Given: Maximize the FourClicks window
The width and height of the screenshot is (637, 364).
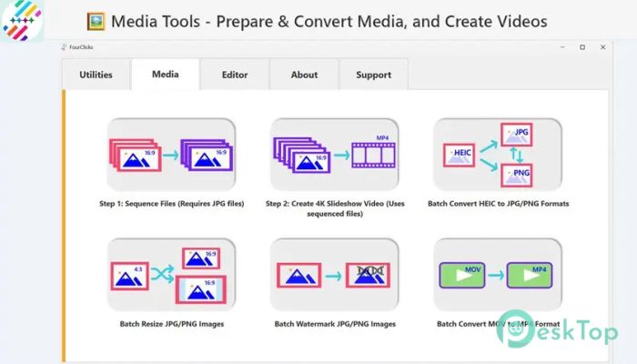Looking at the screenshot, I should click(x=582, y=47).
